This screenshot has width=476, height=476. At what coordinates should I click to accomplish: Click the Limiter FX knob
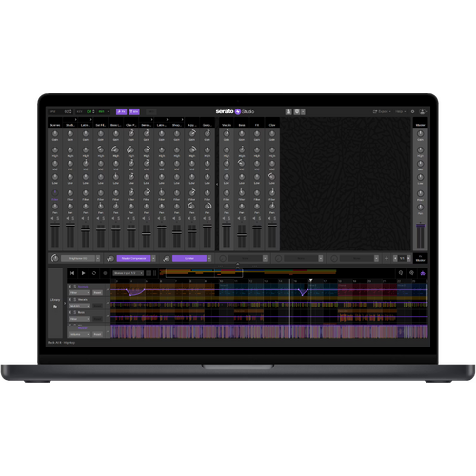(x=166, y=259)
